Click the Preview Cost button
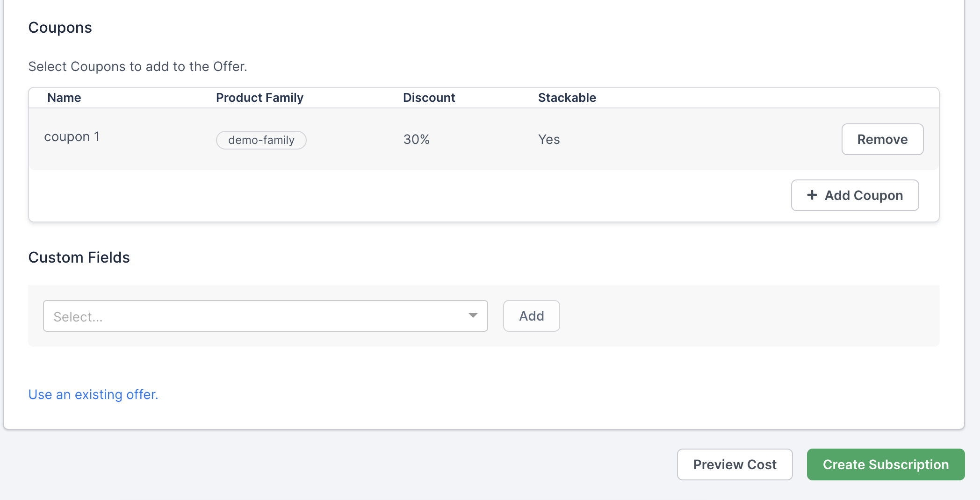Screen dimensions: 980x500 click(734, 464)
